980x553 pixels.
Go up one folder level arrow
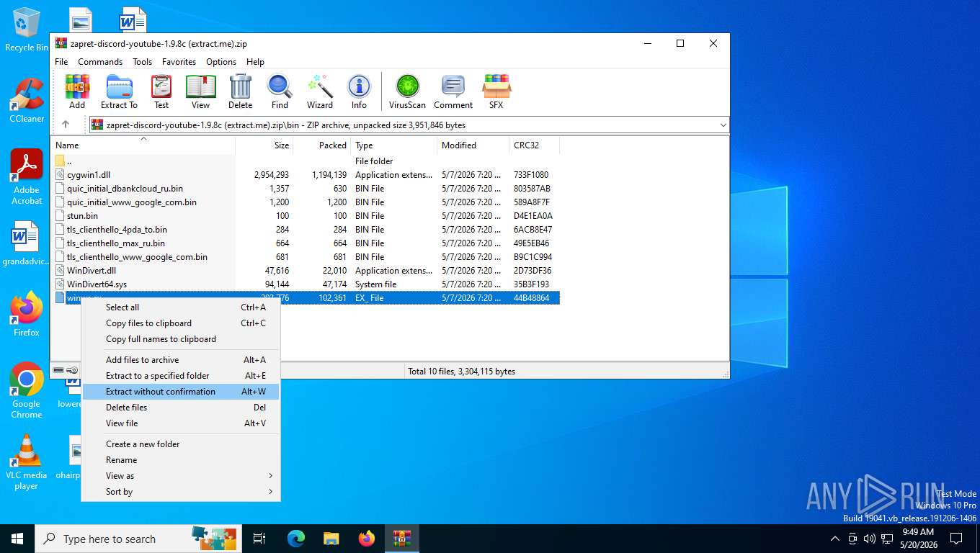[66, 125]
